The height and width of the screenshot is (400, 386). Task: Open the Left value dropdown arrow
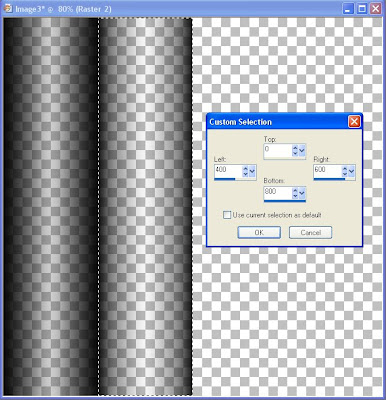(252, 171)
